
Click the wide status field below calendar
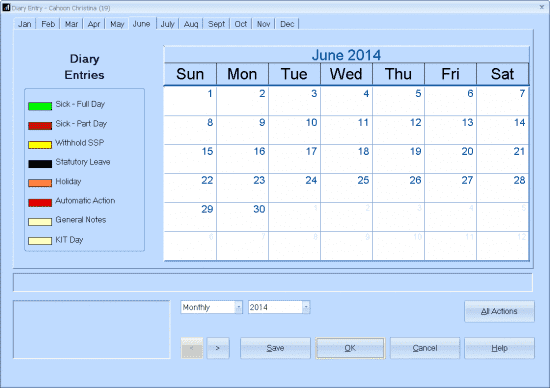[273, 282]
